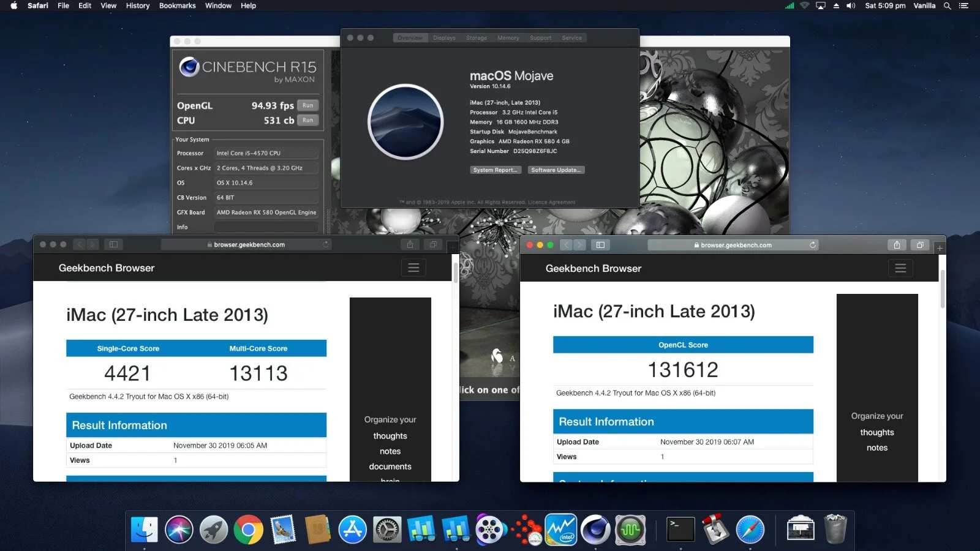This screenshot has width=980, height=551.
Task: Click the right Safari window vertical scrollbar
Action: [942, 289]
